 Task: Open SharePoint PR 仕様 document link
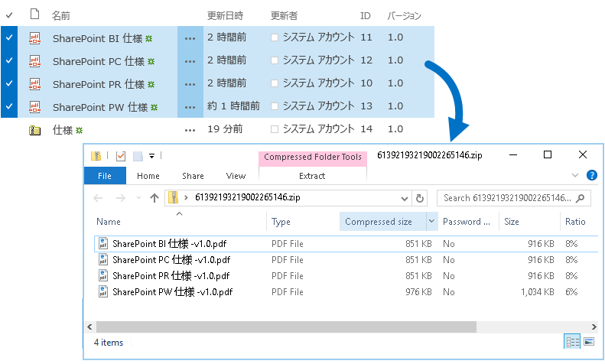tap(99, 84)
